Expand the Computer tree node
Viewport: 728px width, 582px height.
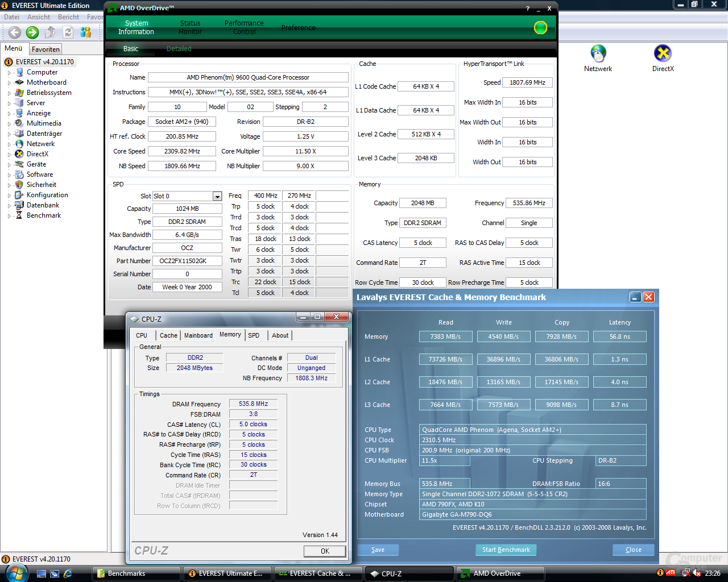9,73
